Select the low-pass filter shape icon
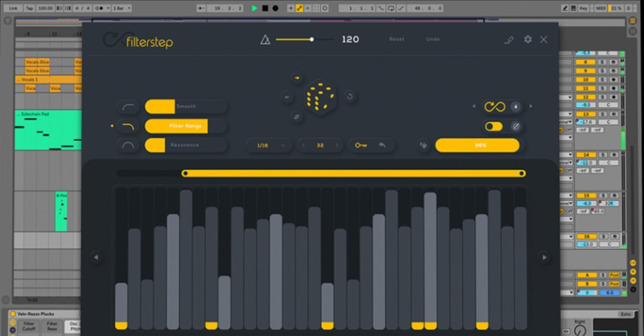 point(128,126)
